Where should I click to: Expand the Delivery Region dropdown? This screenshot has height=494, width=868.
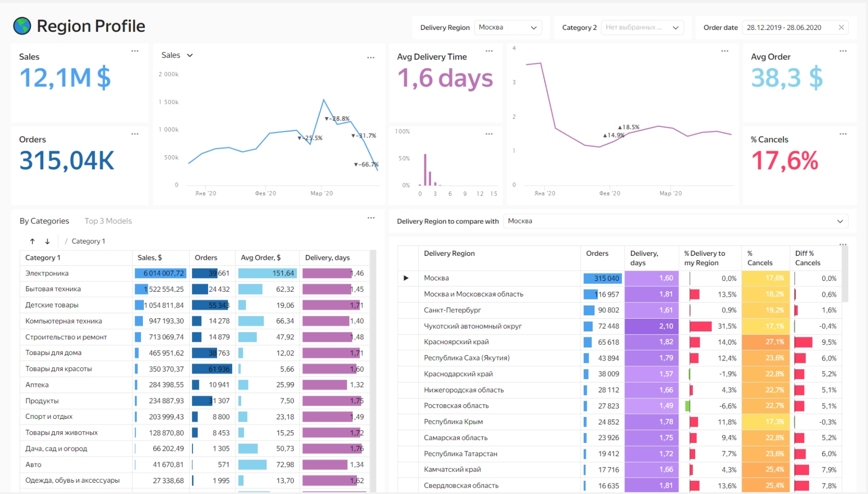(508, 27)
